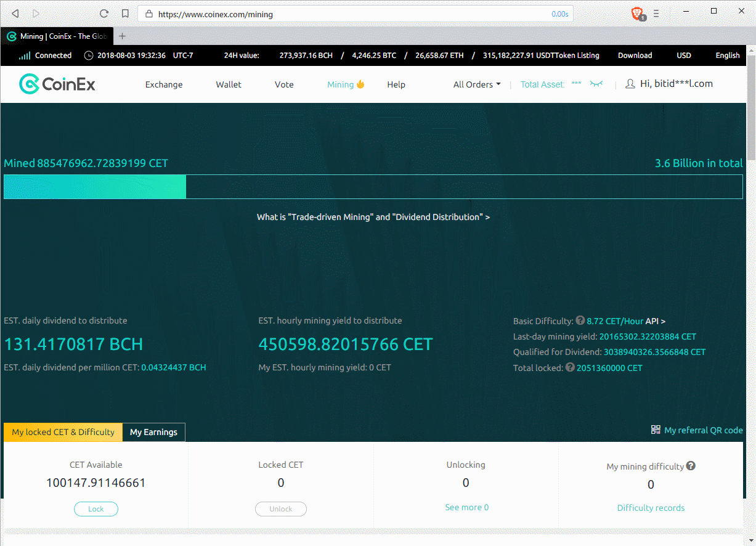This screenshot has width=756, height=546.
Task: Click the signal bars Connected icon
Action: pyautogui.click(x=25, y=55)
